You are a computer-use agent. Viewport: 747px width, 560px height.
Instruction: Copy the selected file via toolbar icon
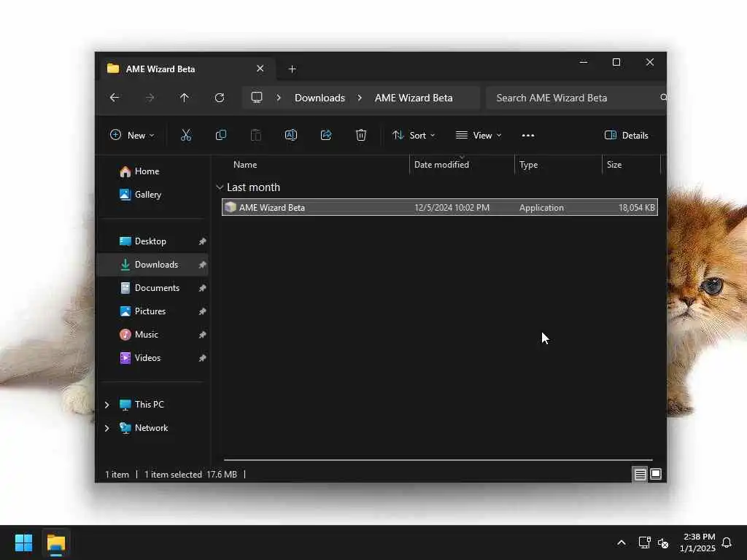tap(220, 135)
